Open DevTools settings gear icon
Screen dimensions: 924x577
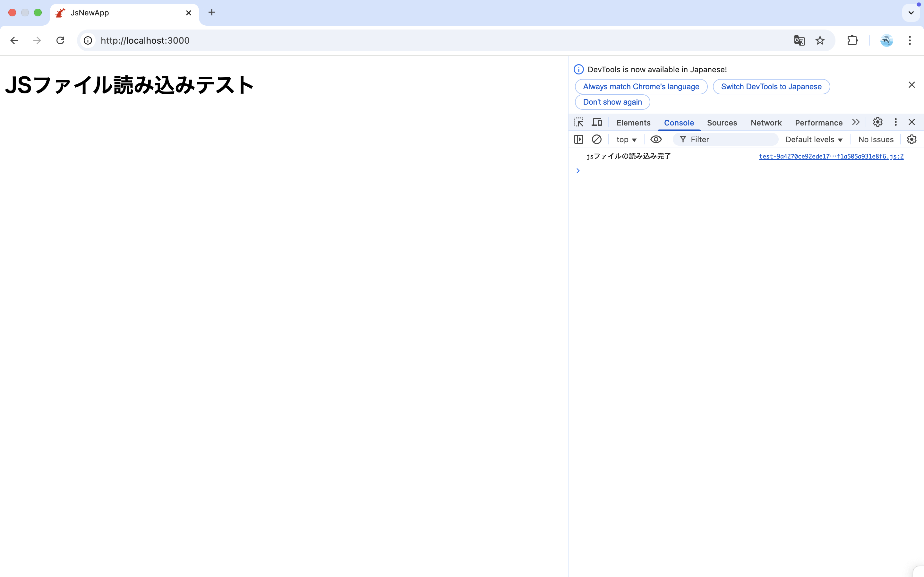(x=877, y=122)
